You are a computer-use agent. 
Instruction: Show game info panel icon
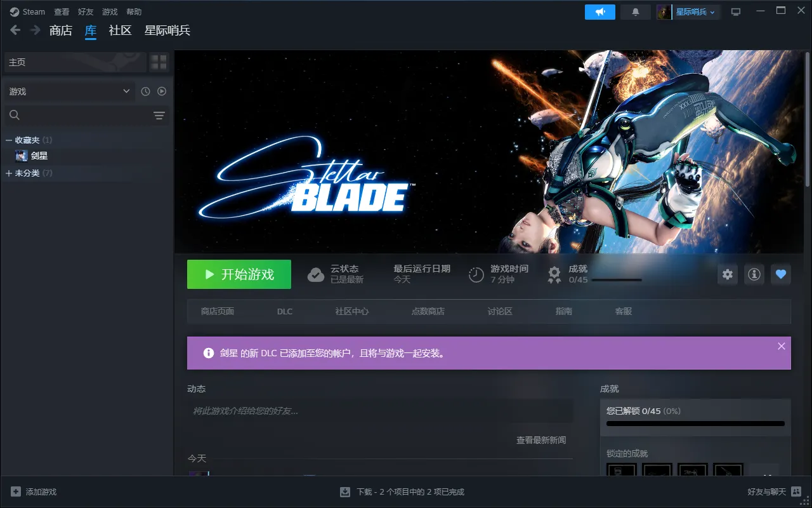[x=754, y=274]
